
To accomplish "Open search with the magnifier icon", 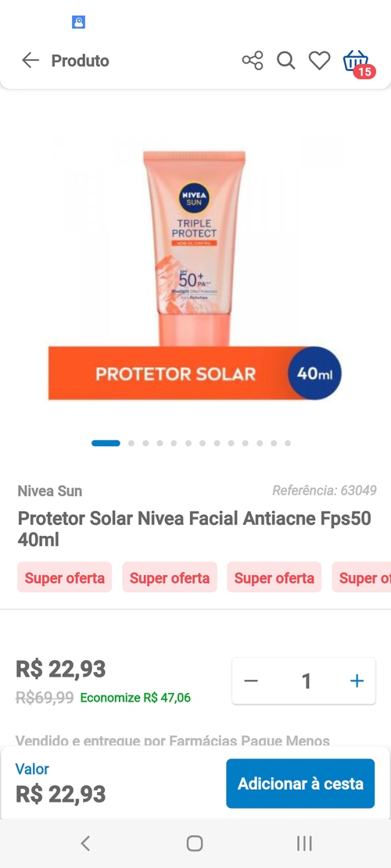I will click(285, 60).
